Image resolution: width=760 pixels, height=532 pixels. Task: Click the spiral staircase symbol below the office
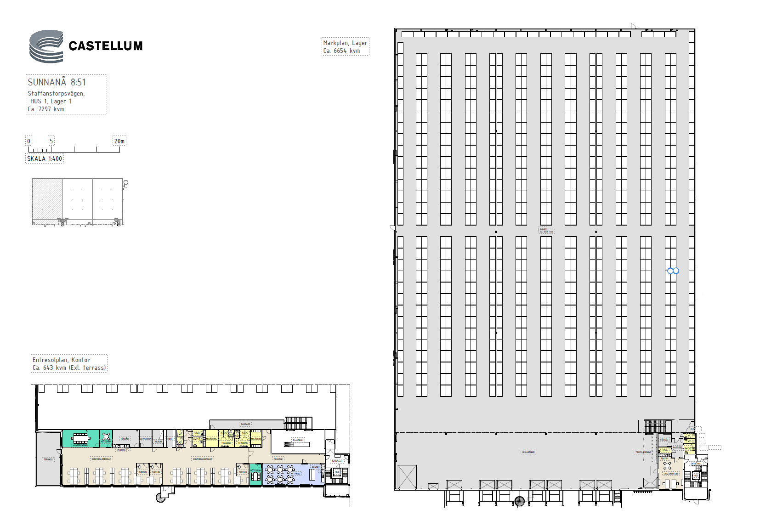point(160,497)
